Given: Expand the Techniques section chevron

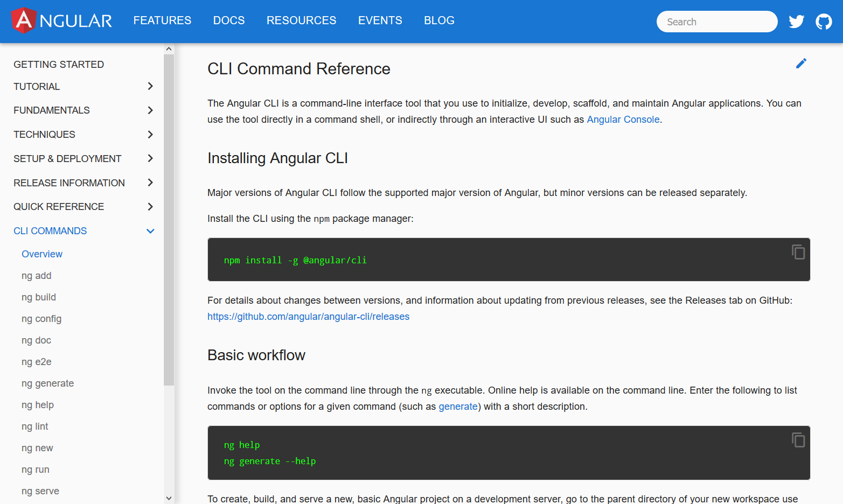Looking at the screenshot, I should pyautogui.click(x=150, y=135).
